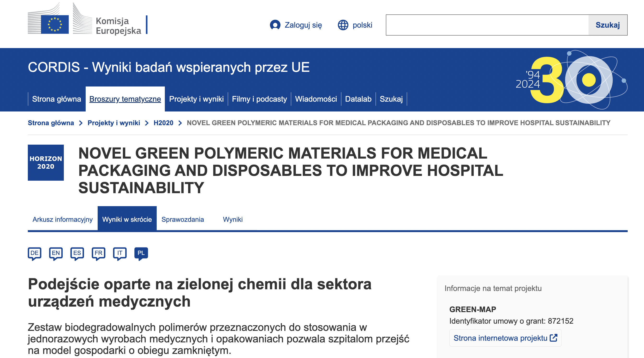Switch article language to EN
Image resolution: width=644 pixels, height=358 pixels.
pos(56,254)
